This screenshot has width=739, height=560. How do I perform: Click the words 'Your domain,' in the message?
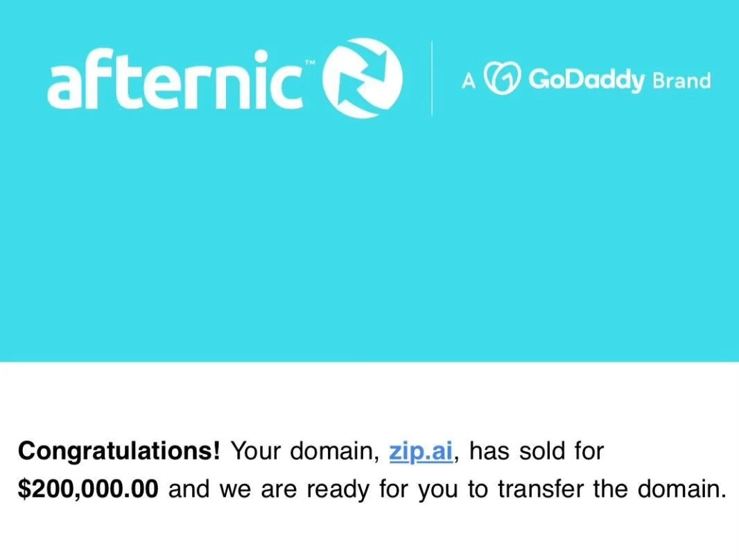[x=306, y=451]
